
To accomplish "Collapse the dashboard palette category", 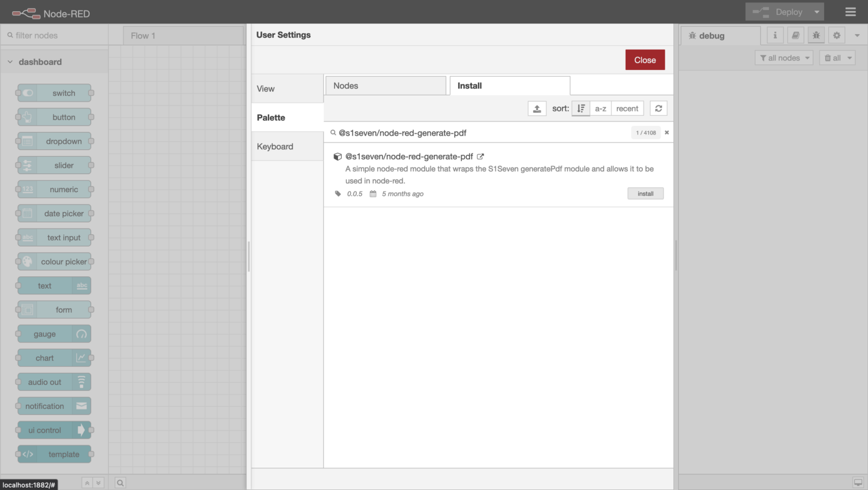I will [11, 62].
